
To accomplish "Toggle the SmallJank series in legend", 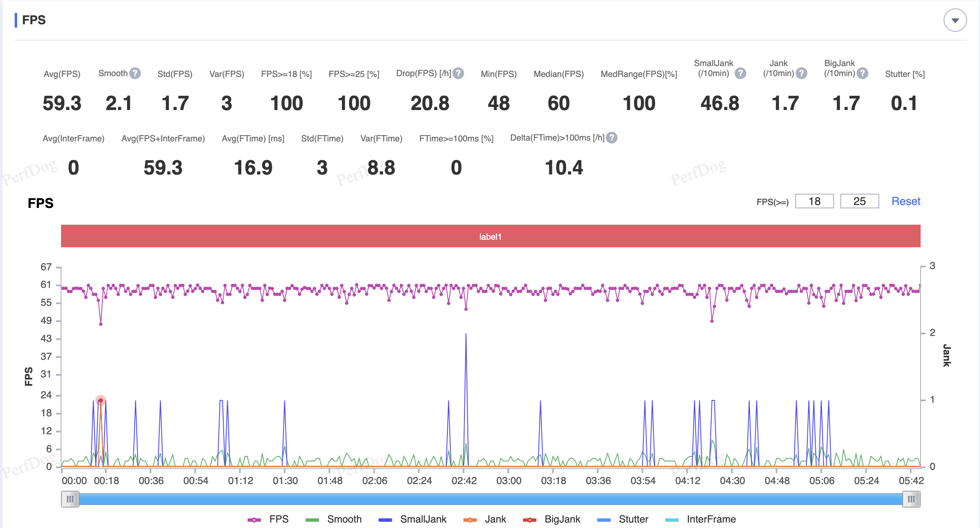I will 412,519.
